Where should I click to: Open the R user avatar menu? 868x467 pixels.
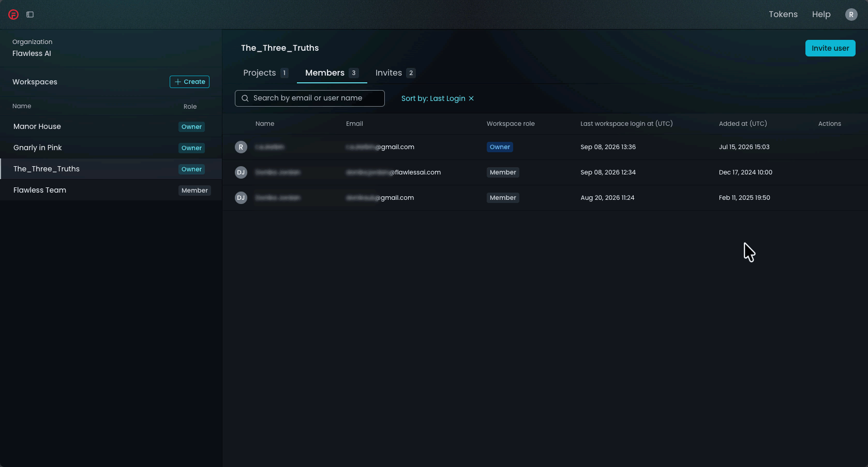coord(851,14)
